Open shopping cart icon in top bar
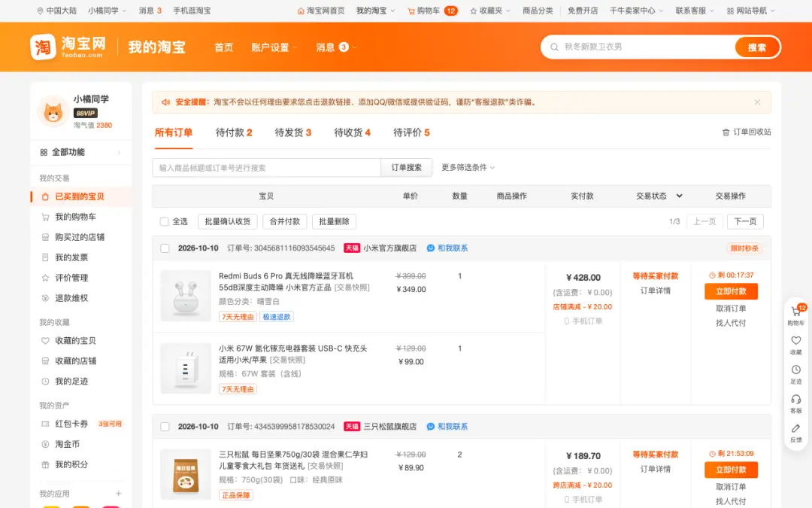This screenshot has width=812, height=508. (411, 11)
